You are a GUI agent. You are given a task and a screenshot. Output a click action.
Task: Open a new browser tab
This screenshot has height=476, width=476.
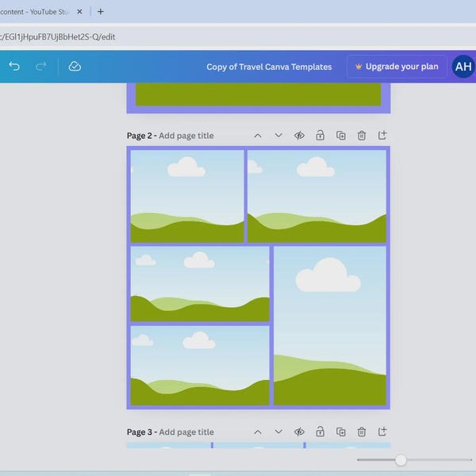[x=101, y=12]
